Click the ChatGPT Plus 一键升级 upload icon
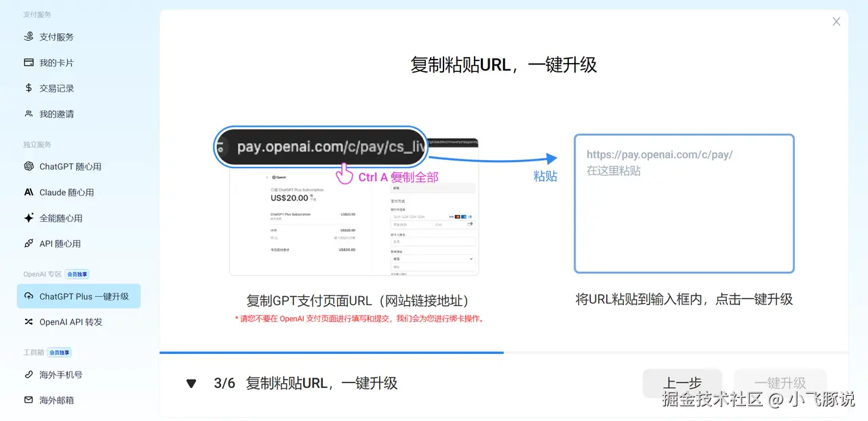Screen dimensions: 868x421 coord(28,296)
